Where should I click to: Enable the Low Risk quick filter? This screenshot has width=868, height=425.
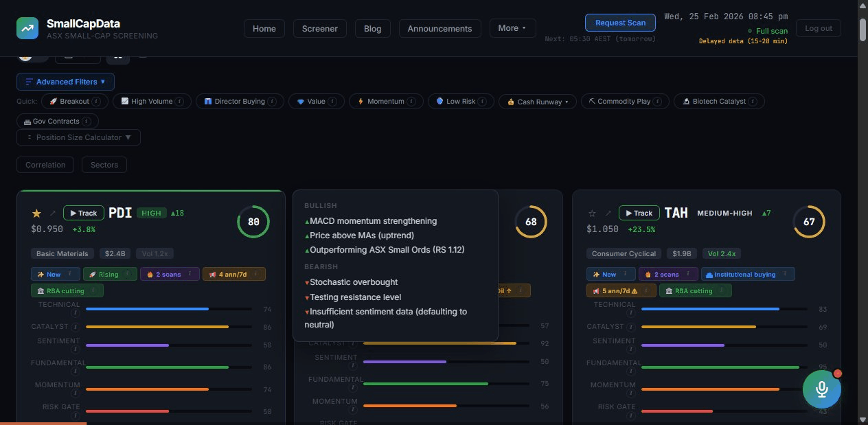tap(460, 101)
